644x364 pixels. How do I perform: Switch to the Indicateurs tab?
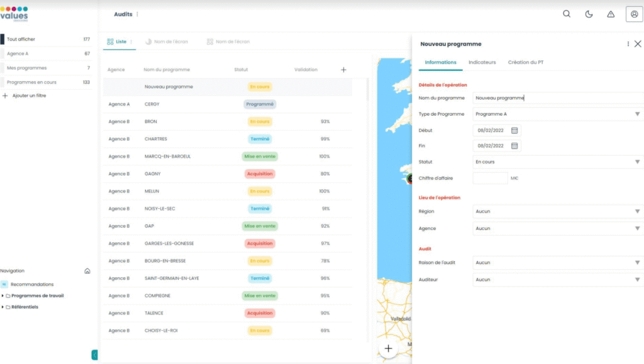[x=482, y=62]
